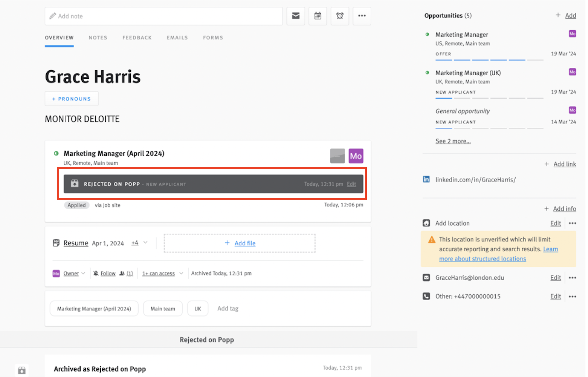Image resolution: width=588 pixels, height=377 pixels.
Task: Click Add in Opportunities header
Action: coord(570,16)
